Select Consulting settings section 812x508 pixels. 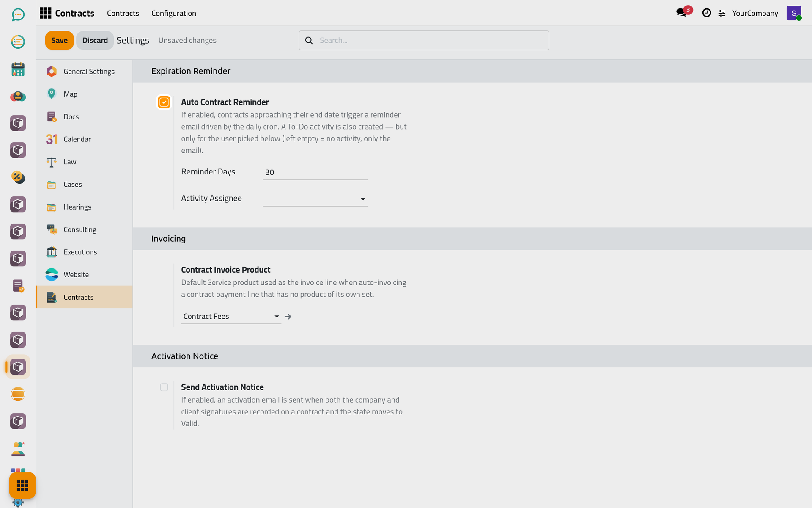85,229
